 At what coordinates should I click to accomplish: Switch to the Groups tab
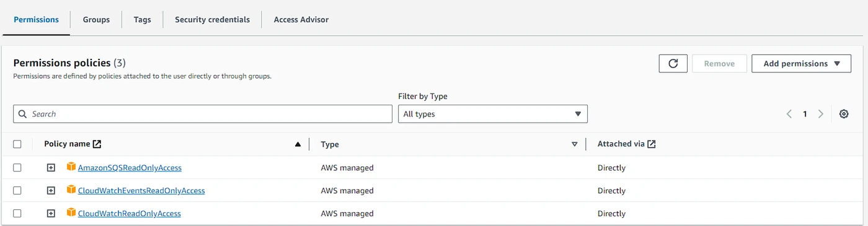(96, 19)
